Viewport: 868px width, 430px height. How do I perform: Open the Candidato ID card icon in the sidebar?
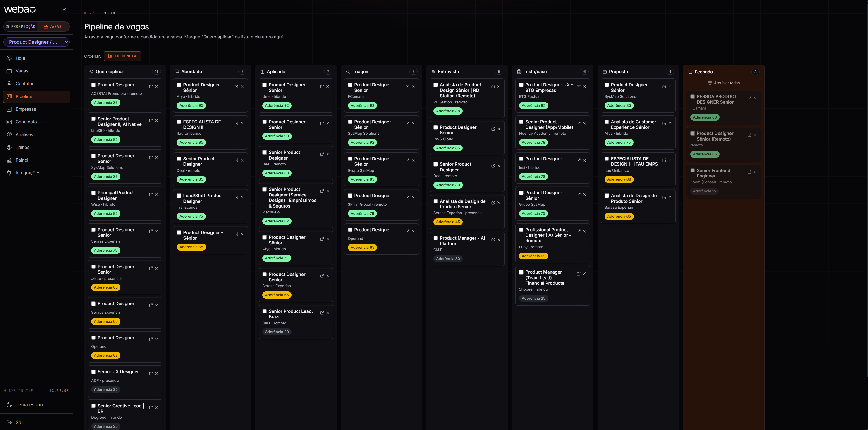(x=9, y=122)
